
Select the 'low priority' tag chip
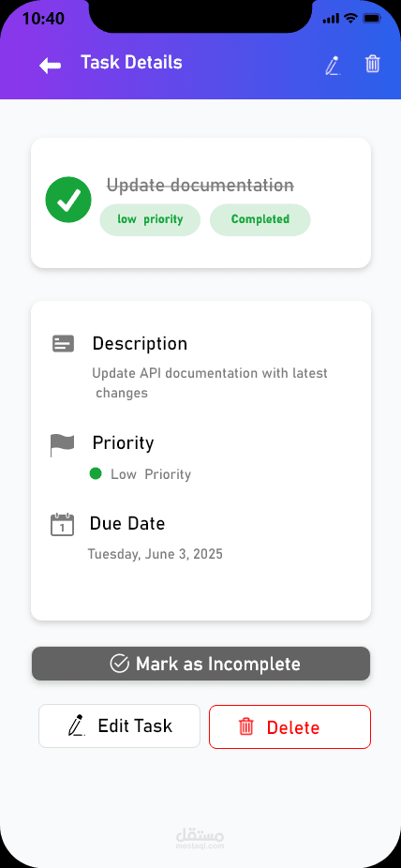tap(150, 219)
